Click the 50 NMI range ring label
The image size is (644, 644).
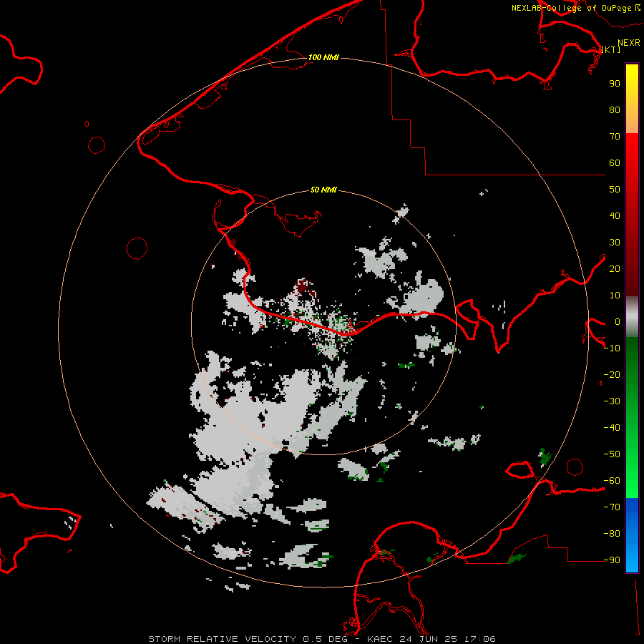pyautogui.click(x=323, y=190)
